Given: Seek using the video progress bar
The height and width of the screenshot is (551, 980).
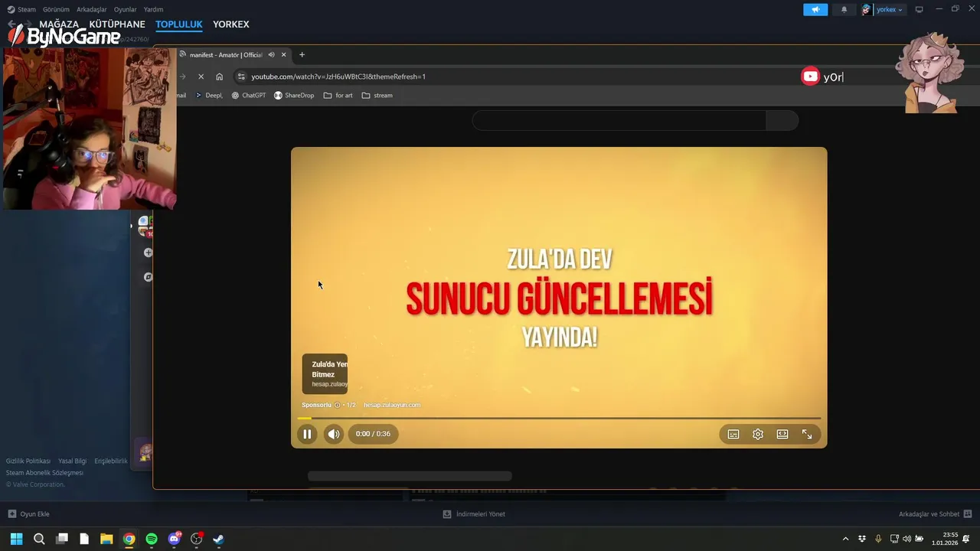Looking at the screenshot, I should [x=559, y=418].
